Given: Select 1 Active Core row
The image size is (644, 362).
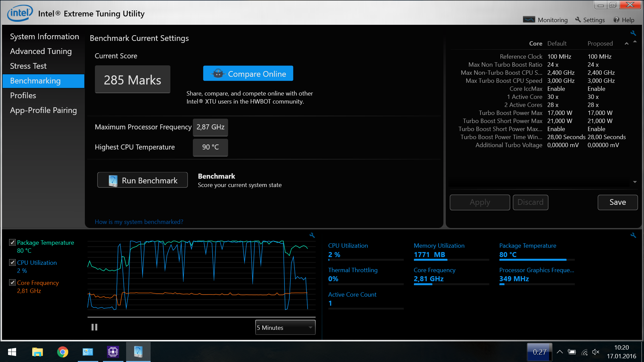Looking at the screenshot, I should pos(540,97).
